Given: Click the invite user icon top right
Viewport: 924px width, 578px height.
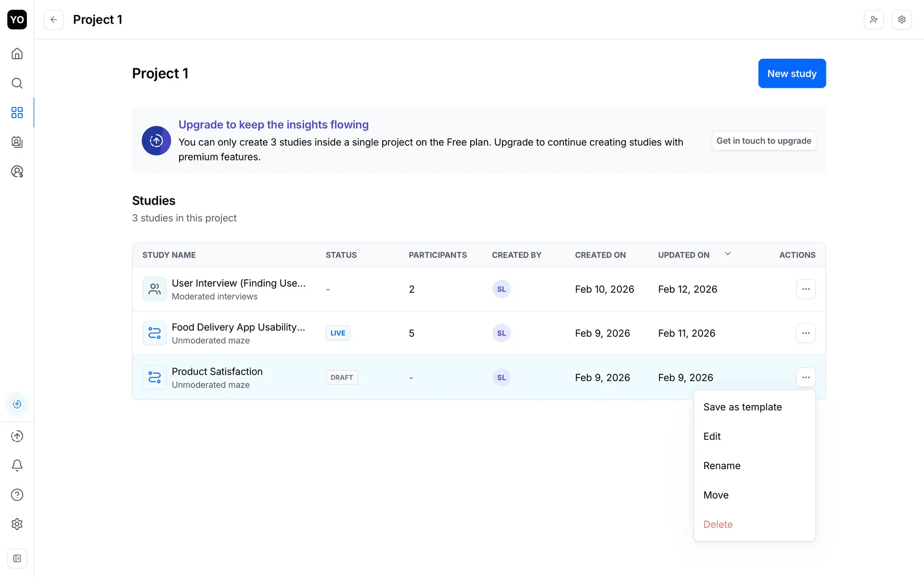Looking at the screenshot, I should tap(873, 20).
